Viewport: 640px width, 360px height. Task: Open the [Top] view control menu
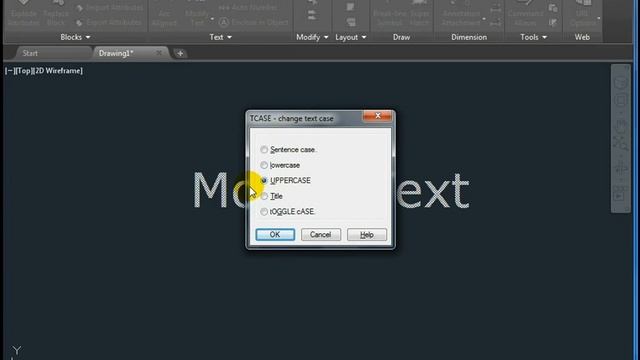[24, 71]
